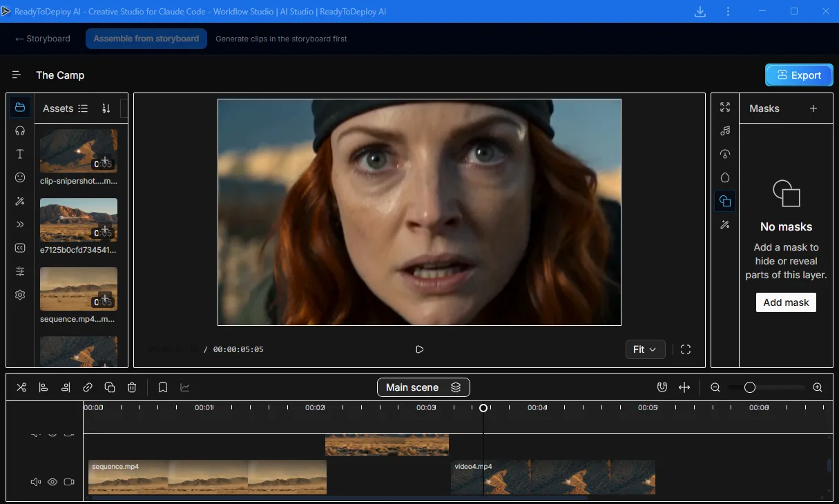Click the timeline horizontal scrollbar

pyautogui.click(x=338, y=497)
